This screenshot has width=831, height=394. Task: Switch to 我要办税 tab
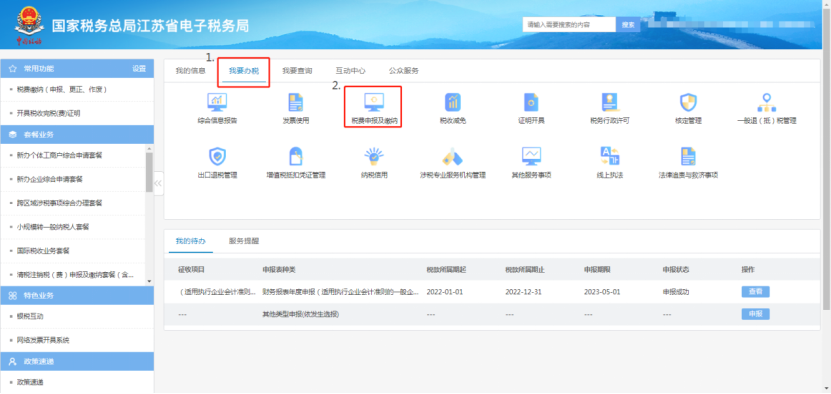click(244, 71)
